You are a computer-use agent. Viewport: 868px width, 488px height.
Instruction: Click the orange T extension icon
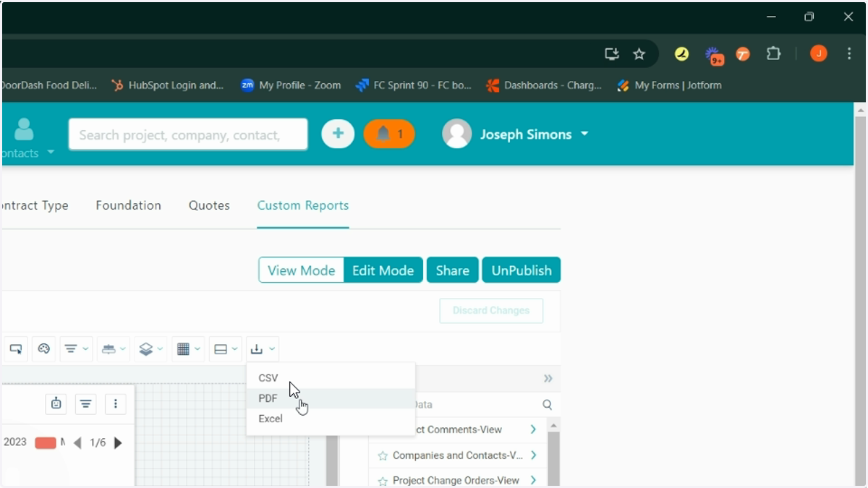(743, 53)
